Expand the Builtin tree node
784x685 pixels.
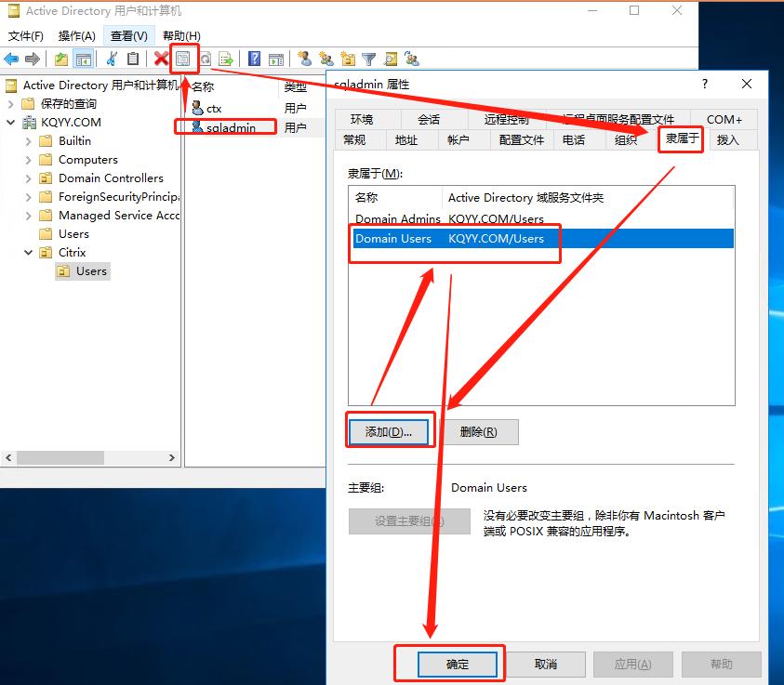29,141
